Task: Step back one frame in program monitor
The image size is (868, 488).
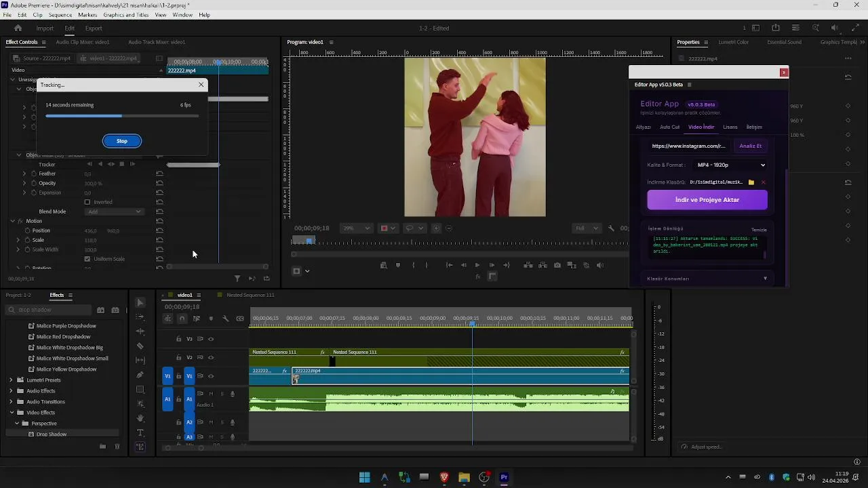Action: point(463,265)
